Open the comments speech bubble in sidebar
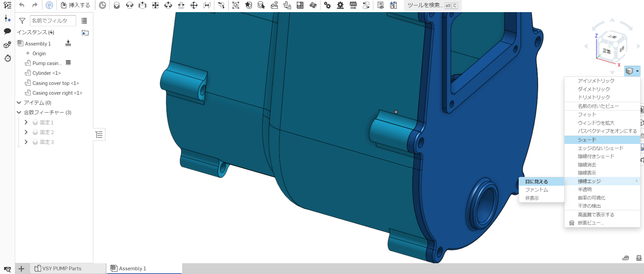This screenshot has width=644, height=274. tap(7, 31)
